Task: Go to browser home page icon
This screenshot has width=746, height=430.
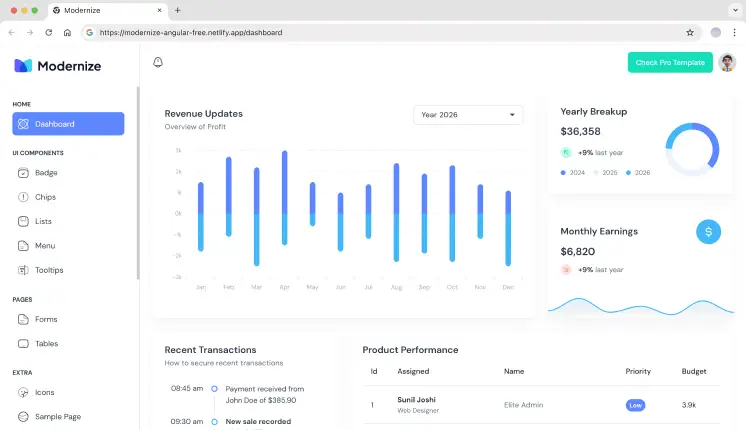Action: [x=67, y=32]
